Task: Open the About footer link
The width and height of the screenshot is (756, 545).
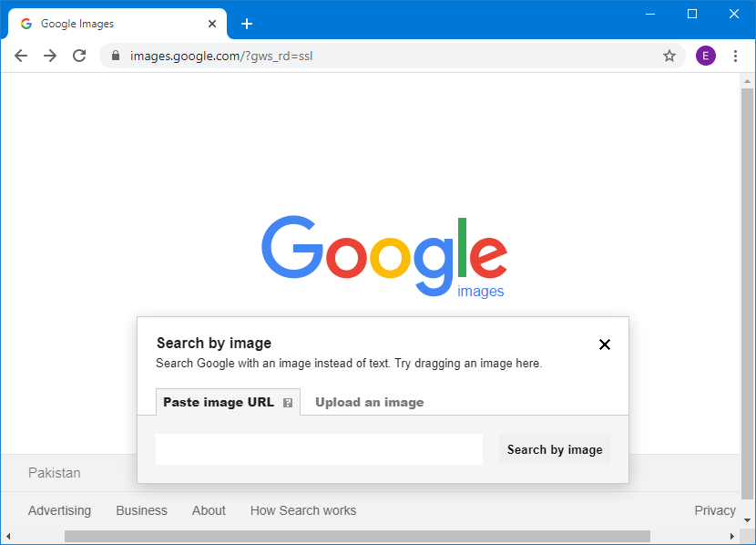Action: click(x=209, y=510)
